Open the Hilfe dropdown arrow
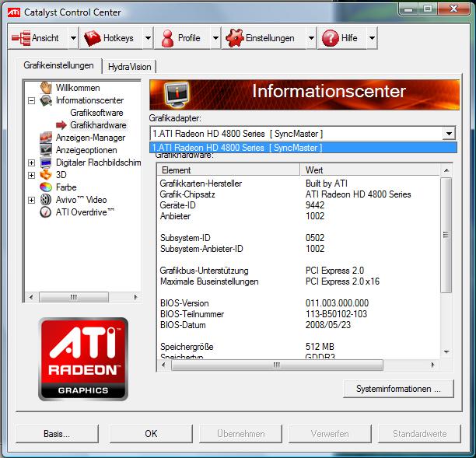 pyautogui.click(x=372, y=38)
